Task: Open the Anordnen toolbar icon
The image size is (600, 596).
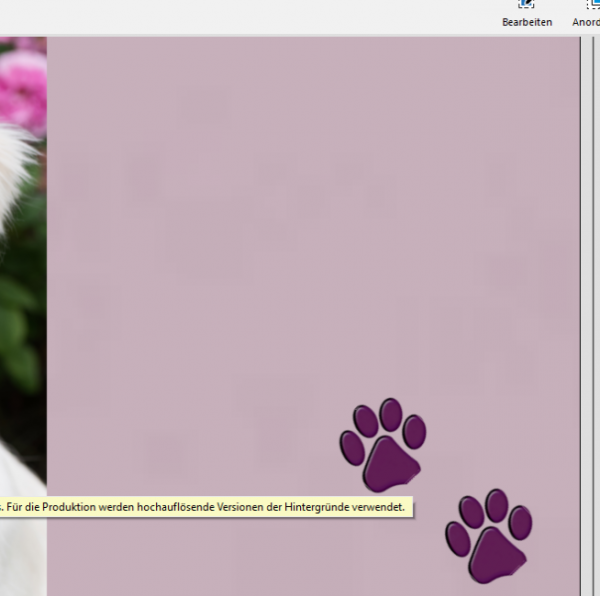Action: click(588, 12)
